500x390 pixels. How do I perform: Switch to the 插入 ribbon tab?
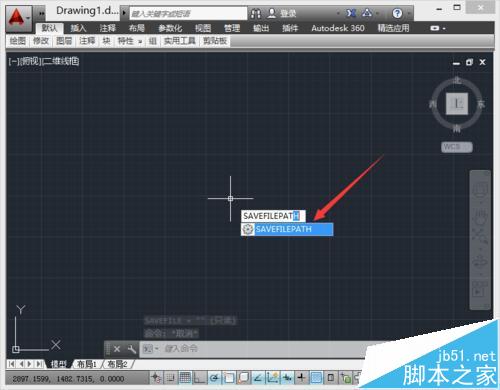(78, 28)
